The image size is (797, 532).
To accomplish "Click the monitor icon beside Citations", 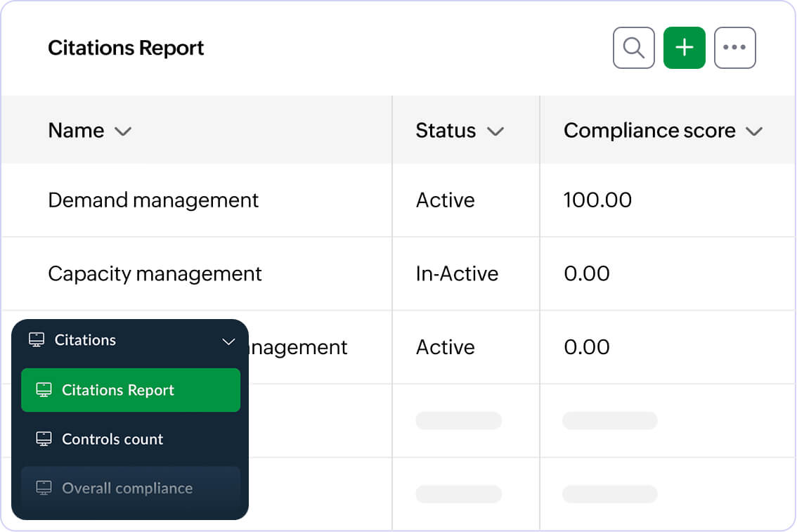I will click(x=37, y=340).
